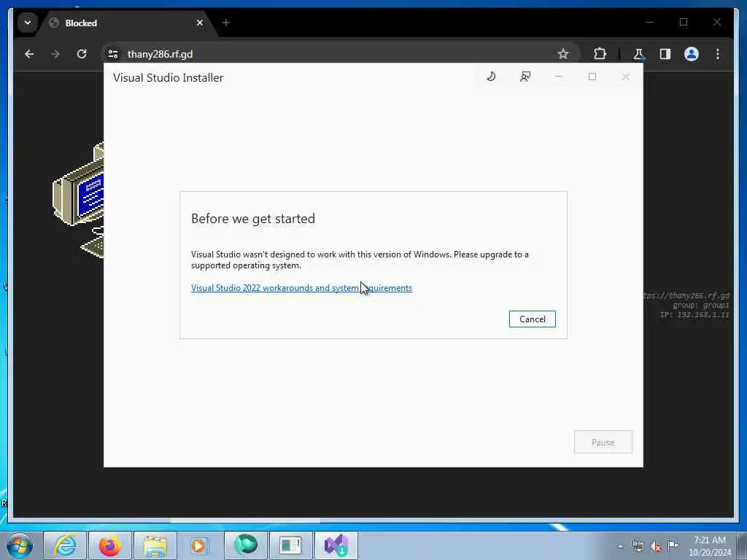The height and width of the screenshot is (560, 747).
Task: Expand the tab search dropdown arrow
Action: click(x=28, y=23)
